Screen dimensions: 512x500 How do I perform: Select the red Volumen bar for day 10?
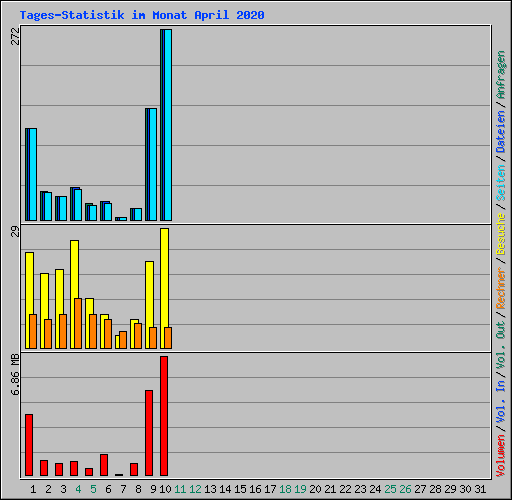pyautogui.click(x=164, y=416)
